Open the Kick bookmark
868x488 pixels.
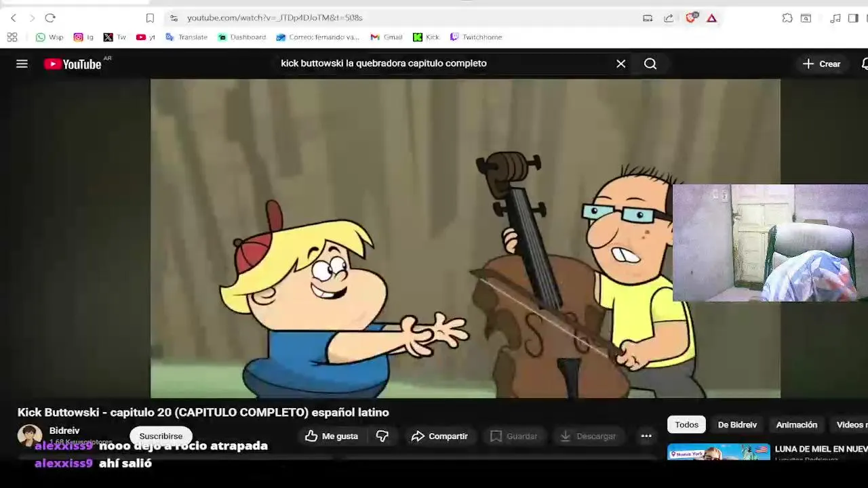click(x=426, y=37)
